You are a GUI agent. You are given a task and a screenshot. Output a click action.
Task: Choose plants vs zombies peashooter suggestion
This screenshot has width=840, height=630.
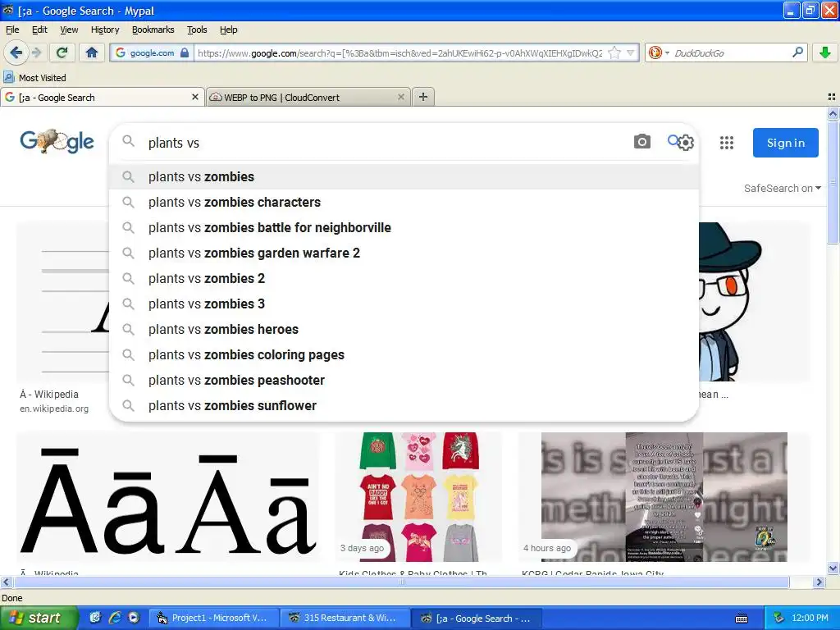(x=404, y=381)
